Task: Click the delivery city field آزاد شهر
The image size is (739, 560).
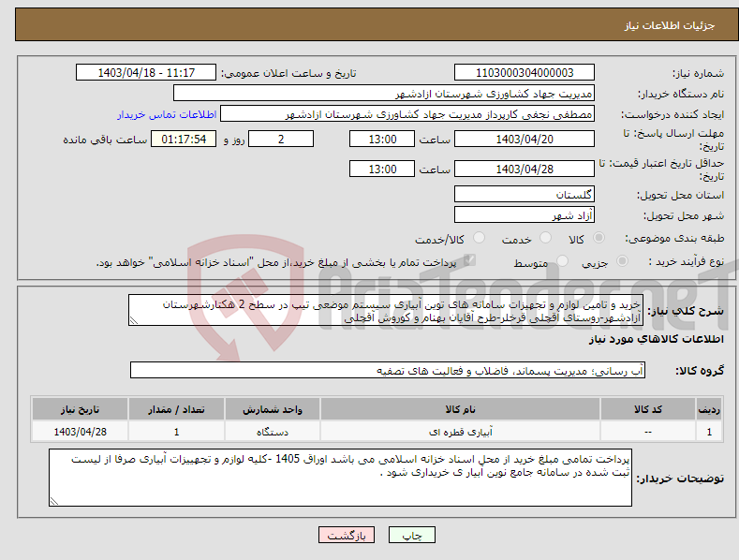Action: (525, 215)
